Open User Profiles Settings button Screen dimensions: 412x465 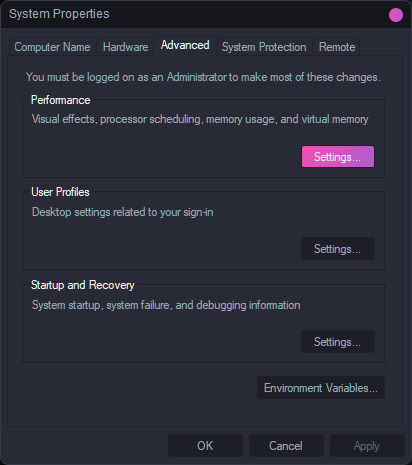point(338,249)
